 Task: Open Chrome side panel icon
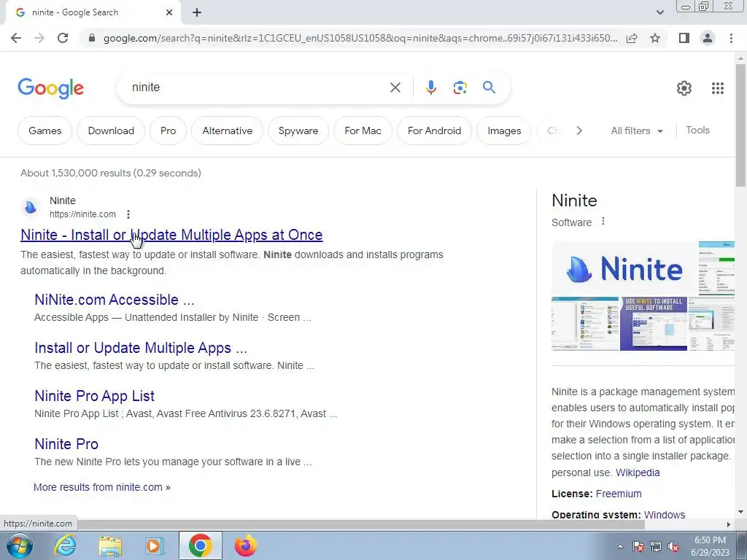tap(684, 38)
